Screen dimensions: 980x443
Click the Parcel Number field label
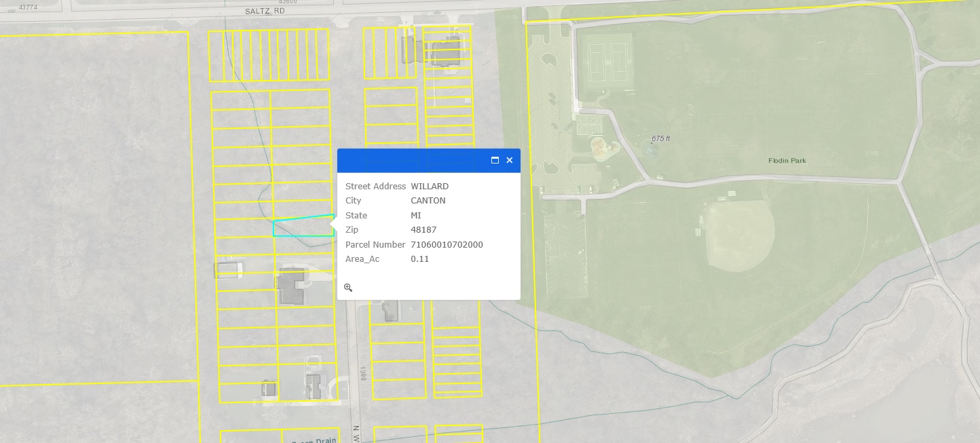pos(375,245)
